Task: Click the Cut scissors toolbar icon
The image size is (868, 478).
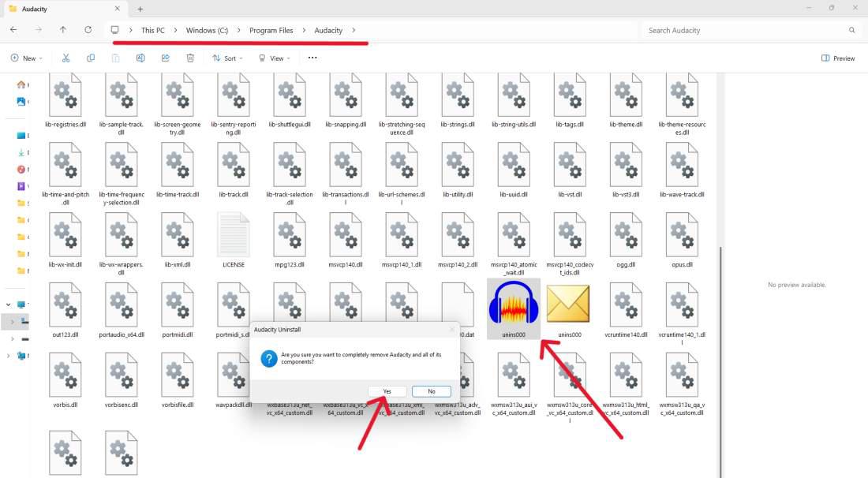Action: 65,58
